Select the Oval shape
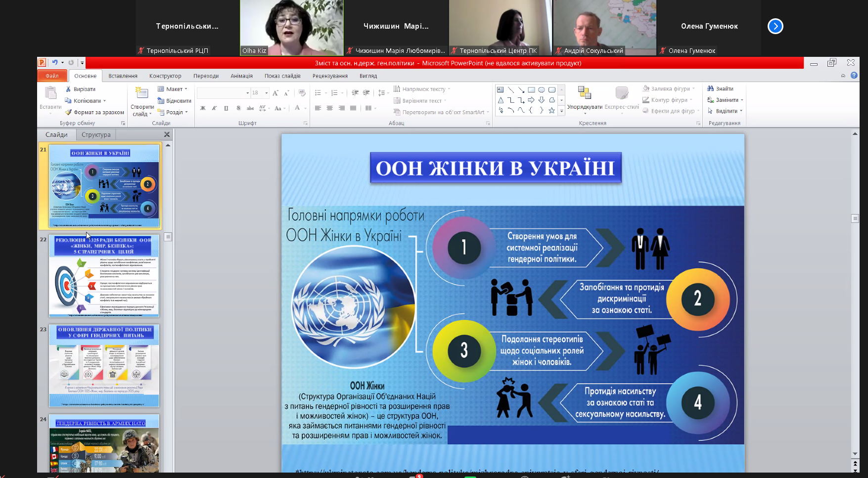This screenshot has width=868, height=478. [542, 90]
